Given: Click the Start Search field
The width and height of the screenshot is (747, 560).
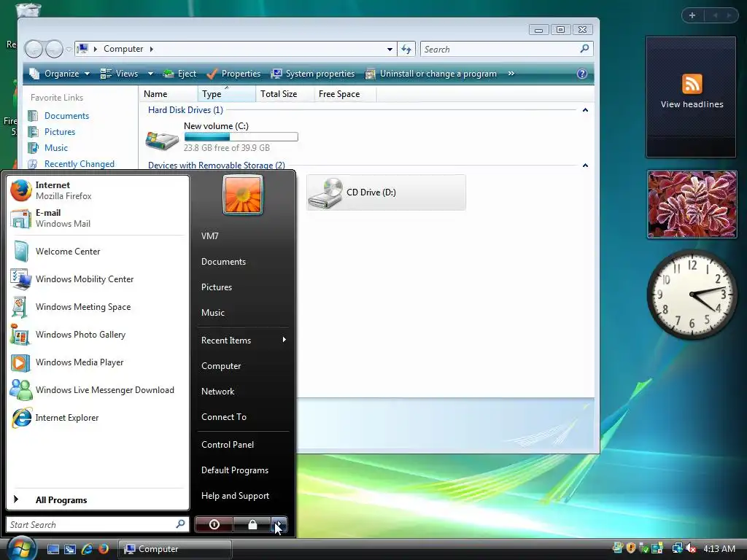Looking at the screenshot, I should (98, 524).
